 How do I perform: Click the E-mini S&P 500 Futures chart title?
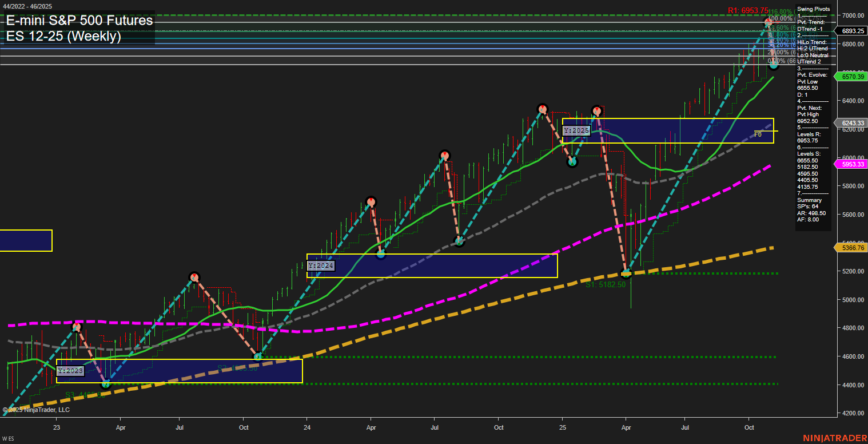click(79, 21)
